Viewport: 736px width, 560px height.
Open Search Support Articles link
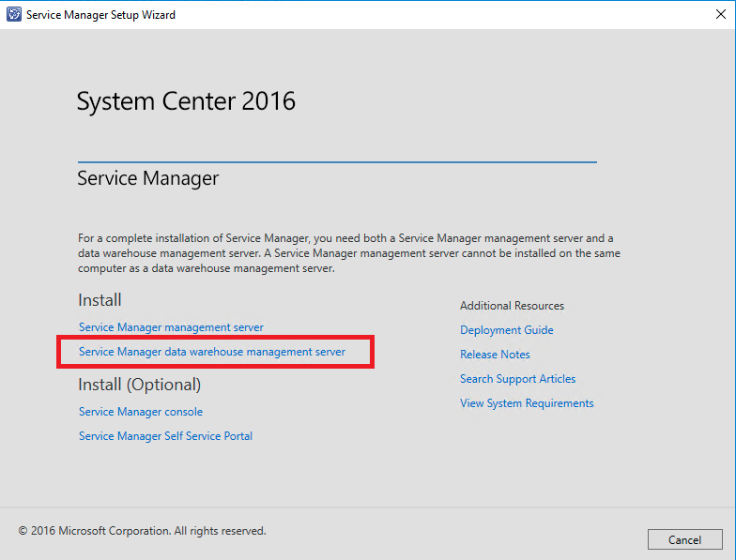pyautogui.click(x=518, y=379)
